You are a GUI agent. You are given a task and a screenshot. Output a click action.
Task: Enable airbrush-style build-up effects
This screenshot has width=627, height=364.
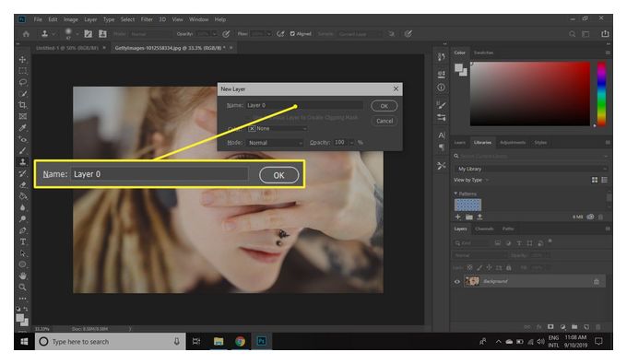point(280,34)
